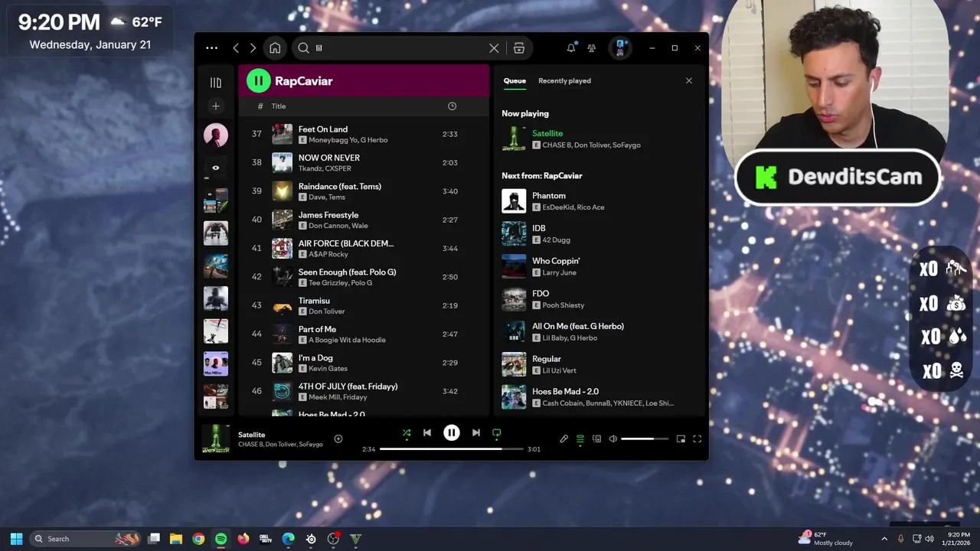980x551 pixels.
Task: Select the Queue tab
Action: pyautogui.click(x=514, y=80)
